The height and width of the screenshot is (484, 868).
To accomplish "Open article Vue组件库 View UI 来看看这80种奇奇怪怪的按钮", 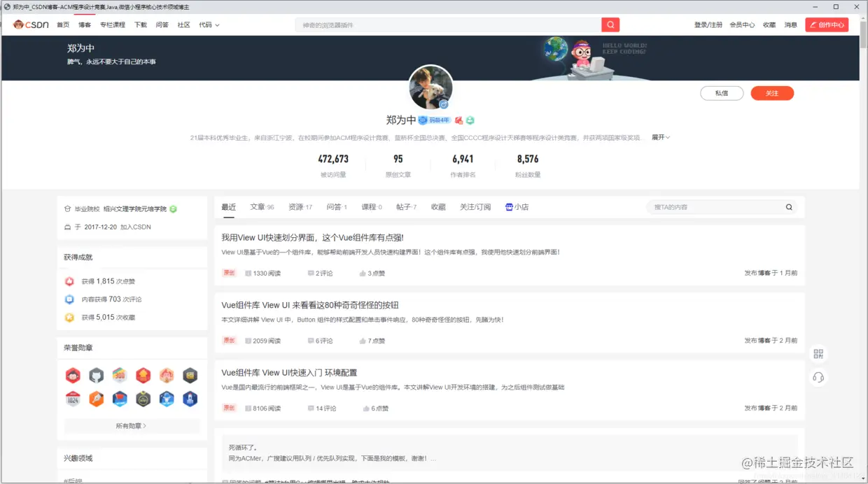I will tap(310, 305).
